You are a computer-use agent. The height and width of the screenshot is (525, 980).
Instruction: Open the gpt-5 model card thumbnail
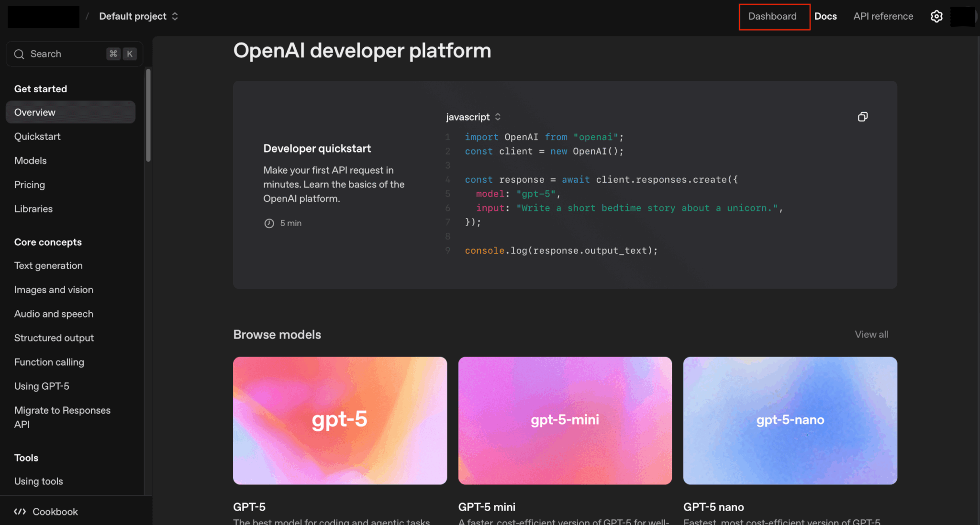coord(340,420)
